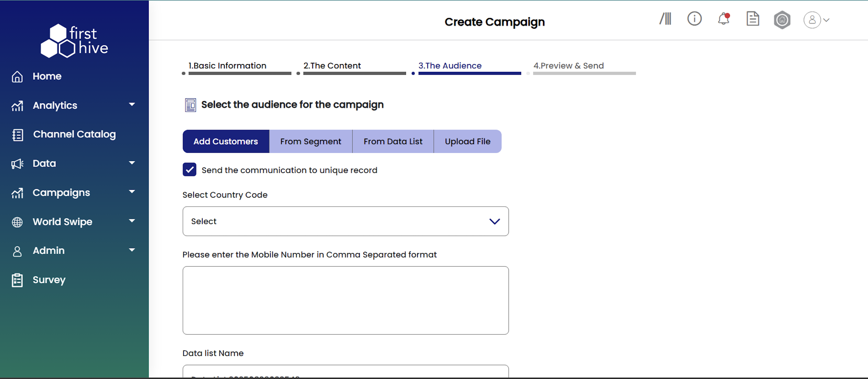Expand the Campaigns menu arrow
Screen dimensions: 868x379
(x=132, y=192)
